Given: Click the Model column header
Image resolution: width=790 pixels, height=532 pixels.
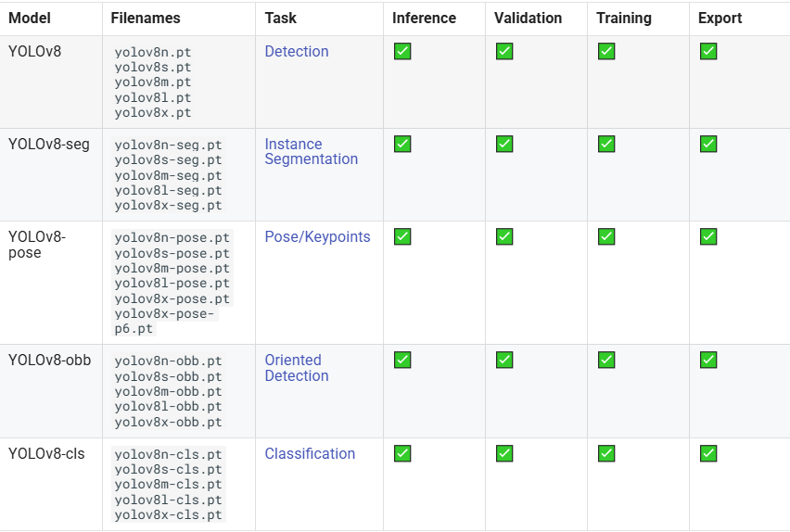Looking at the screenshot, I should click(30, 19).
